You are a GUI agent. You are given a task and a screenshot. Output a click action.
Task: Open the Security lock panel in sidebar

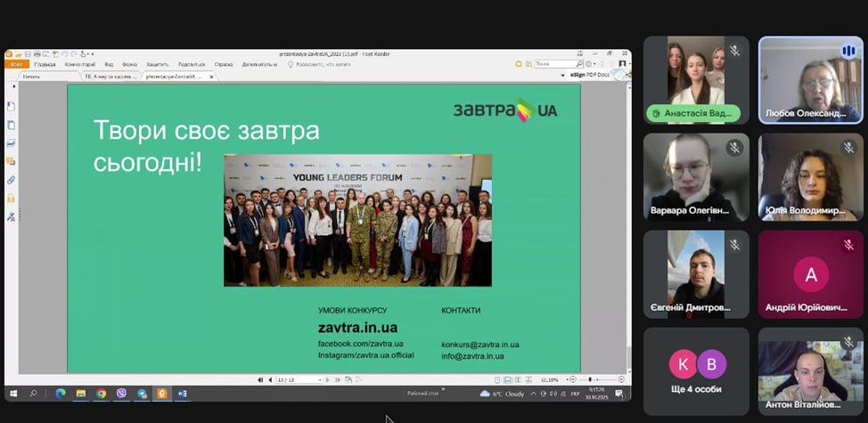click(x=11, y=198)
